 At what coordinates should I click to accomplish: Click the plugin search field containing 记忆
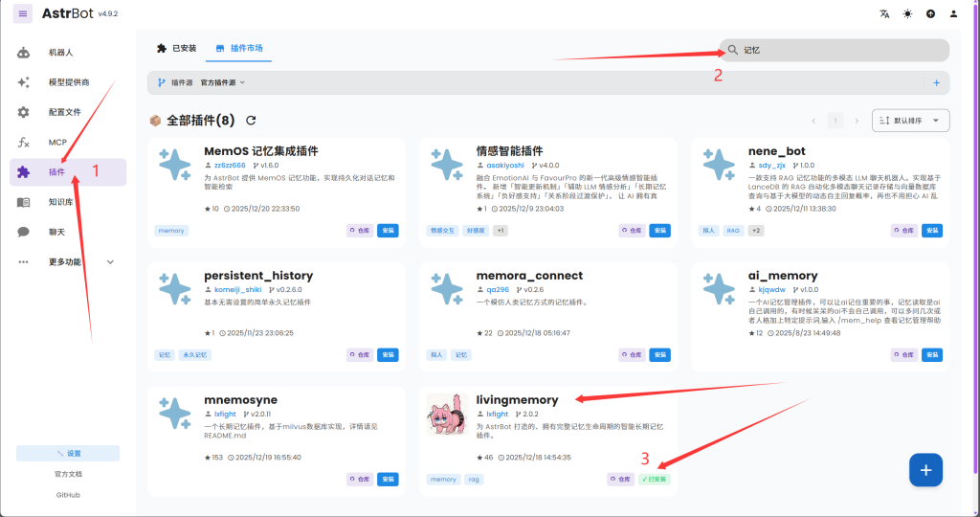833,49
